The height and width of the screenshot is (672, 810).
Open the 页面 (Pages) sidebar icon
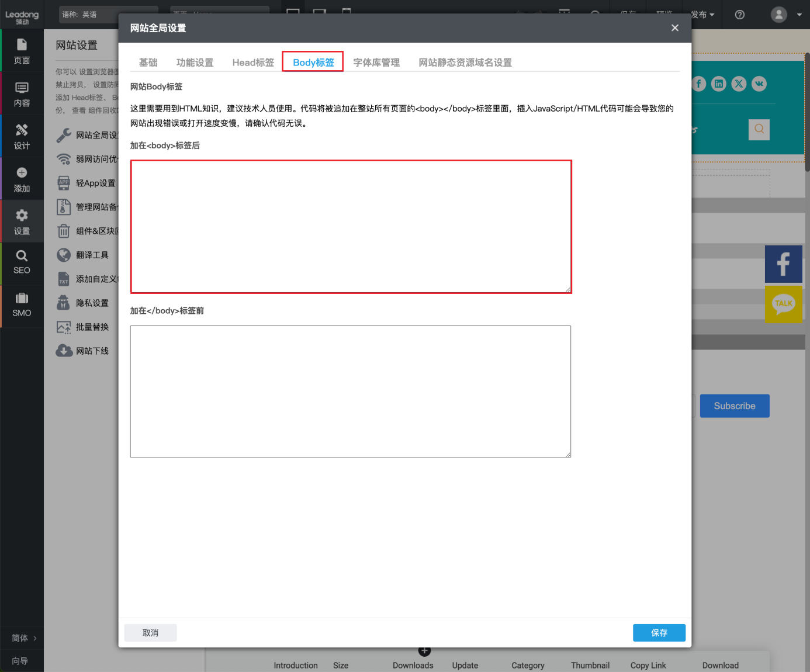[22, 51]
